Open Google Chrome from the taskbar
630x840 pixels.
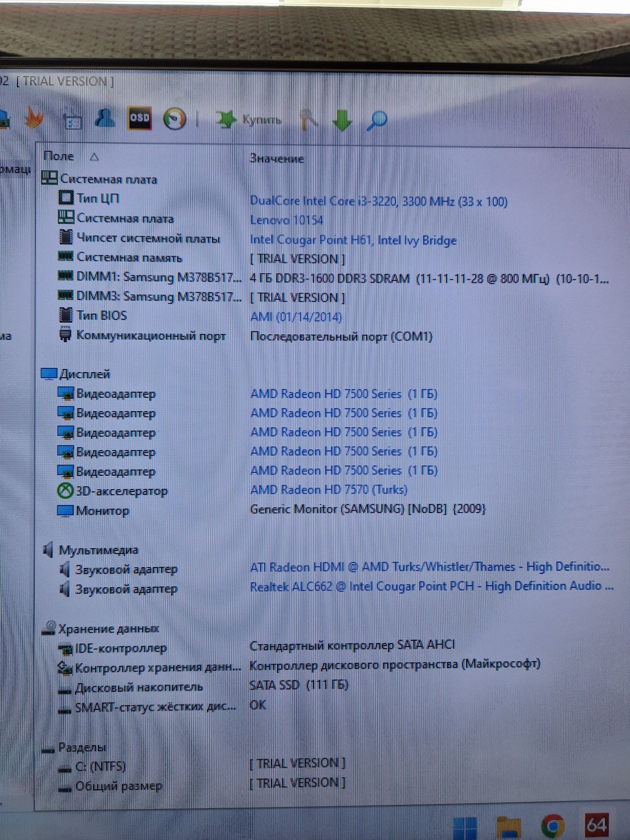tap(553, 826)
